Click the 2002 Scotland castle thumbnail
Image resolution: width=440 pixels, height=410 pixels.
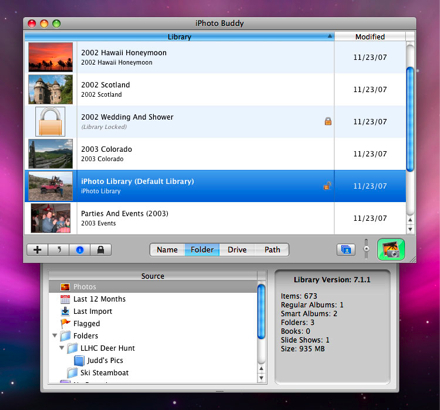tap(50, 89)
